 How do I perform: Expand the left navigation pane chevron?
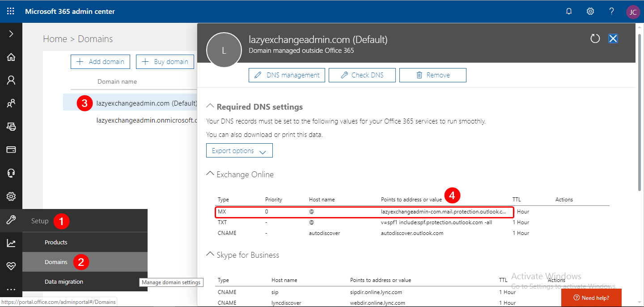[x=11, y=34]
